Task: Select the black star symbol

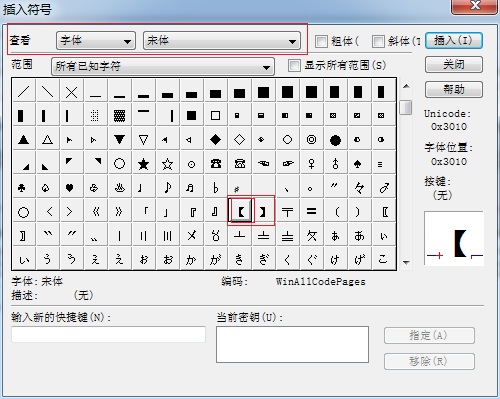Action: coord(143,164)
